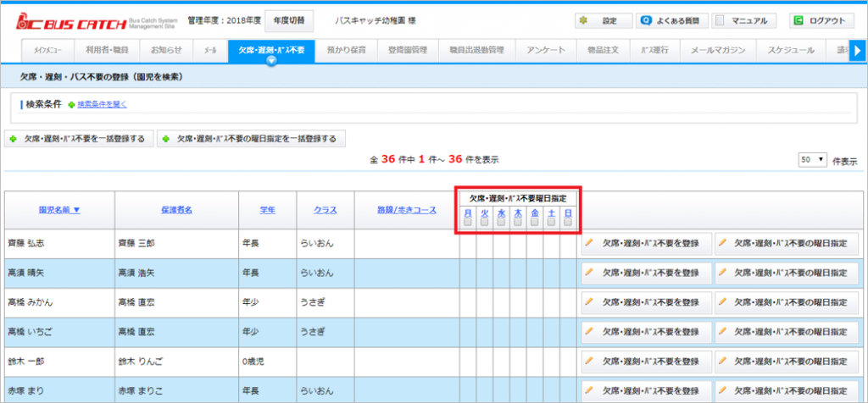868x403 pixels.
Task: Select child name 高須 晴矢
Action: pos(26,273)
